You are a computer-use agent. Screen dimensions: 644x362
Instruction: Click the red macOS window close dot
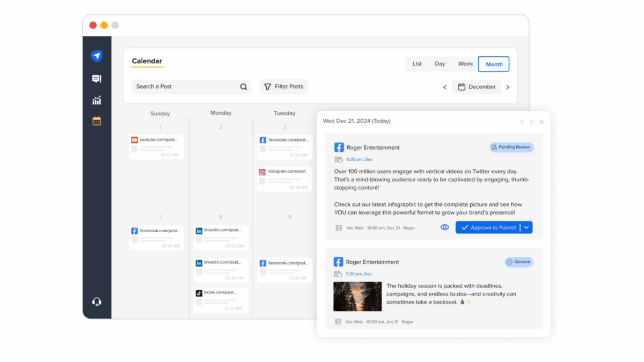point(93,25)
